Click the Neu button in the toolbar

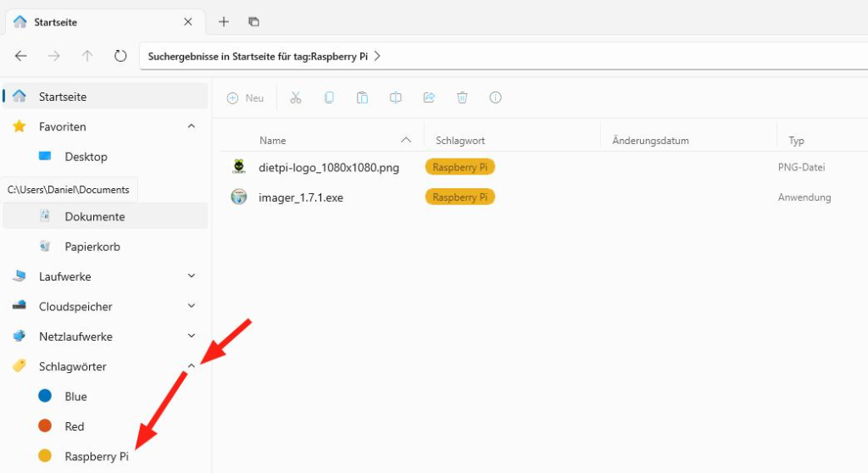pos(245,98)
